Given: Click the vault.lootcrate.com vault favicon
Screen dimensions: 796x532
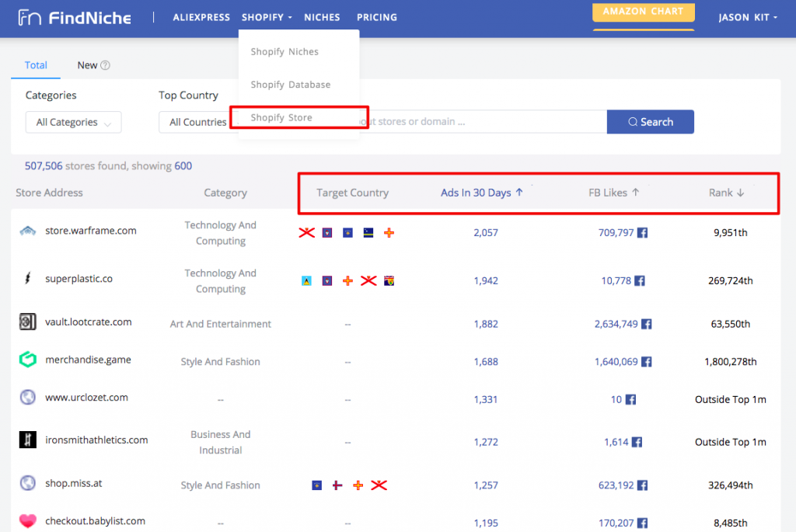Looking at the screenshot, I should click(x=28, y=322).
